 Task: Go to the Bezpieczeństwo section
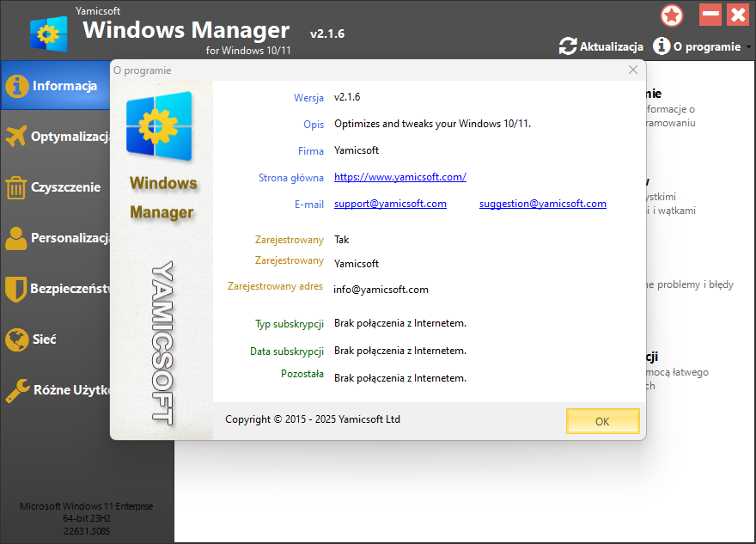pos(56,289)
